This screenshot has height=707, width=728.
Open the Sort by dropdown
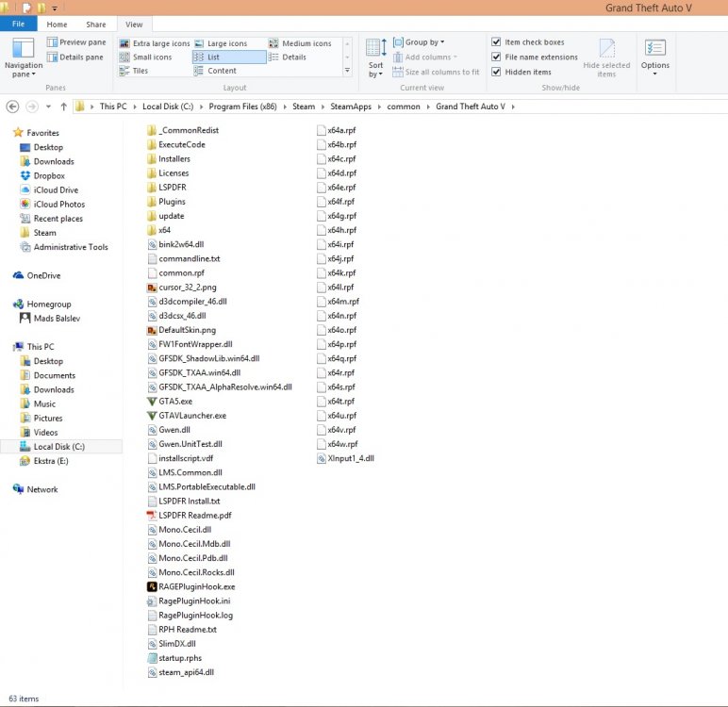click(376, 58)
